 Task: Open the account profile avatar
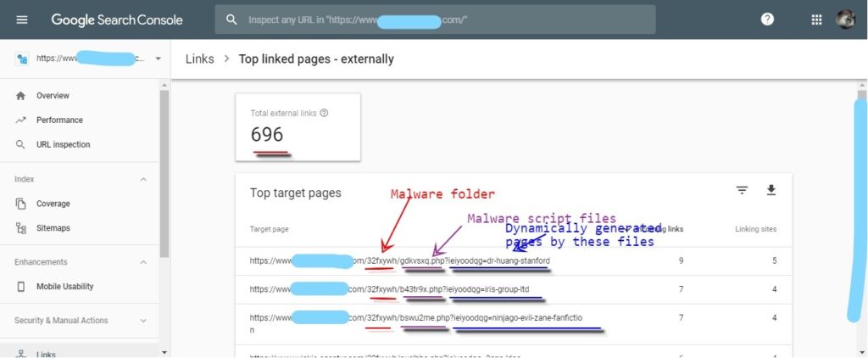pos(845,20)
